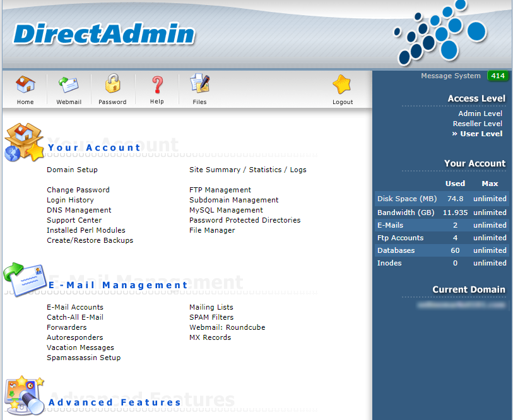Viewport: 513px width, 420px height.
Task: Open SPAM Filters
Action: (x=211, y=318)
